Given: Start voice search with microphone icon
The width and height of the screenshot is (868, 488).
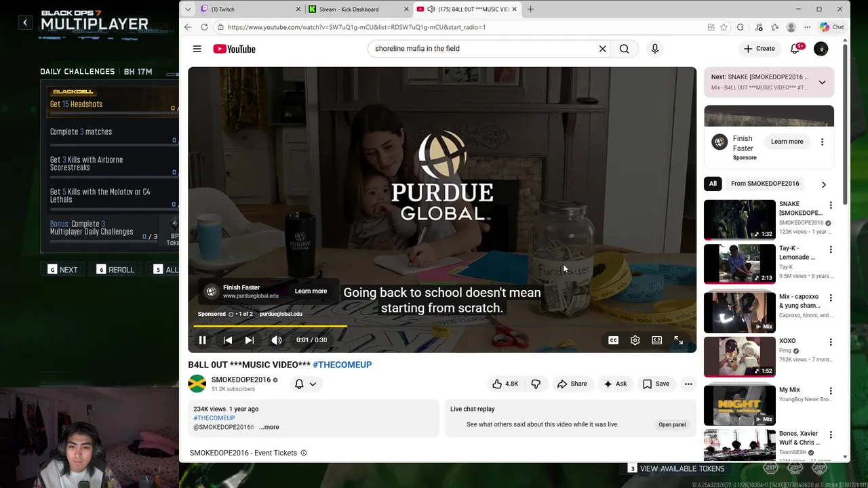Looking at the screenshot, I should click(x=654, y=49).
